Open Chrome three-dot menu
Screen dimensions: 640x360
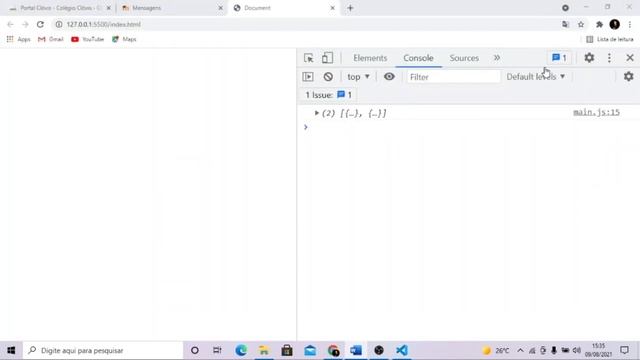tap(630, 24)
